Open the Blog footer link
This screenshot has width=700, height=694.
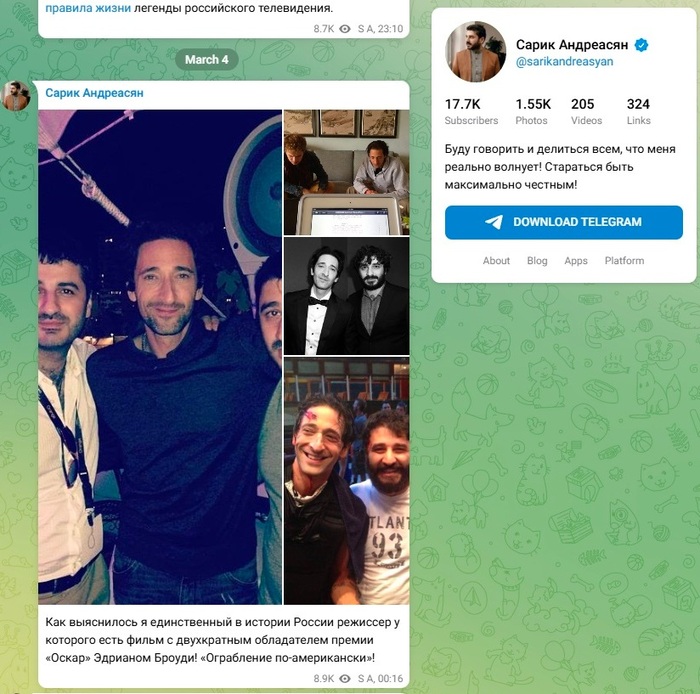(x=537, y=261)
